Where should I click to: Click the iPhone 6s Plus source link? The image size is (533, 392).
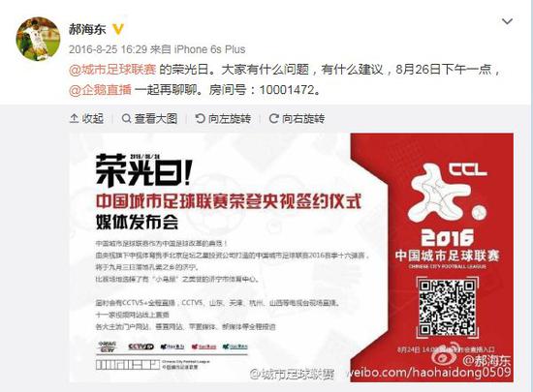coord(209,49)
